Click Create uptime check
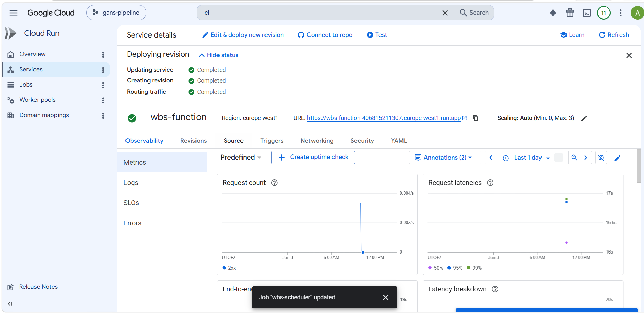 click(313, 158)
